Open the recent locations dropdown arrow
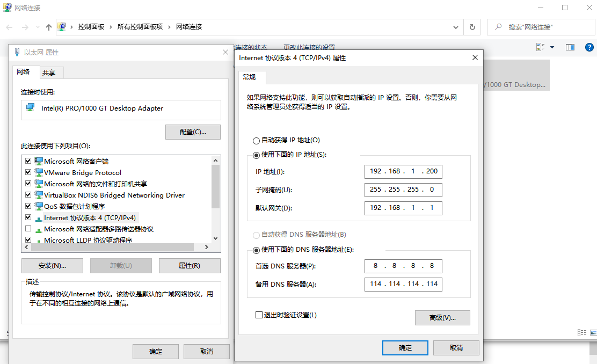This screenshot has width=597, height=364. point(38,27)
